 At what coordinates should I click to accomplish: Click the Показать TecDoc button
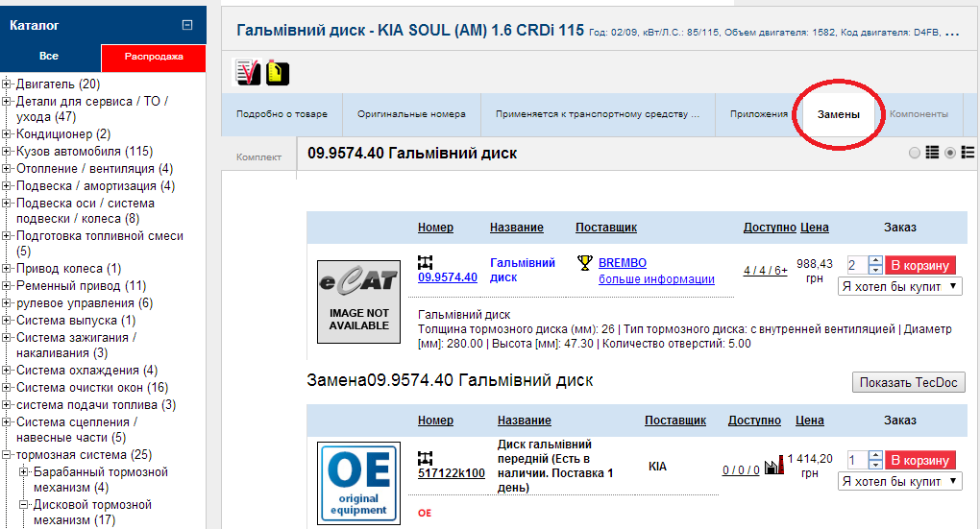(x=908, y=382)
